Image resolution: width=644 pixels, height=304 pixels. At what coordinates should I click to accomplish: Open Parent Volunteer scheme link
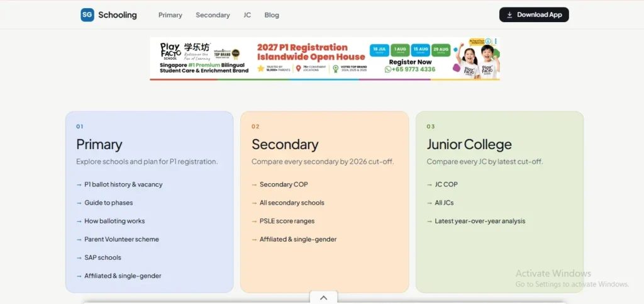[x=121, y=239]
